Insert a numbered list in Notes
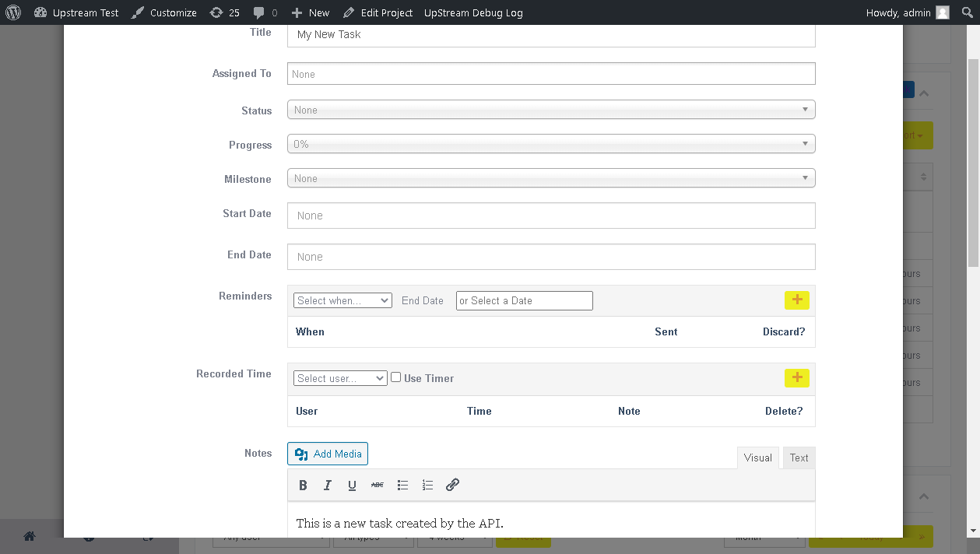Viewport: 980px width, 554px height. pos(427,485)
